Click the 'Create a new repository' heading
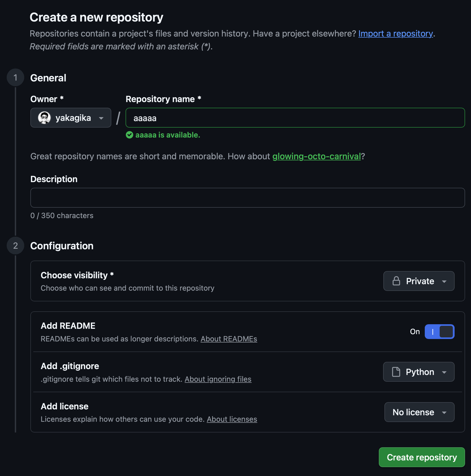This screenshot has width=471, height=476. (x=97, y=17)
